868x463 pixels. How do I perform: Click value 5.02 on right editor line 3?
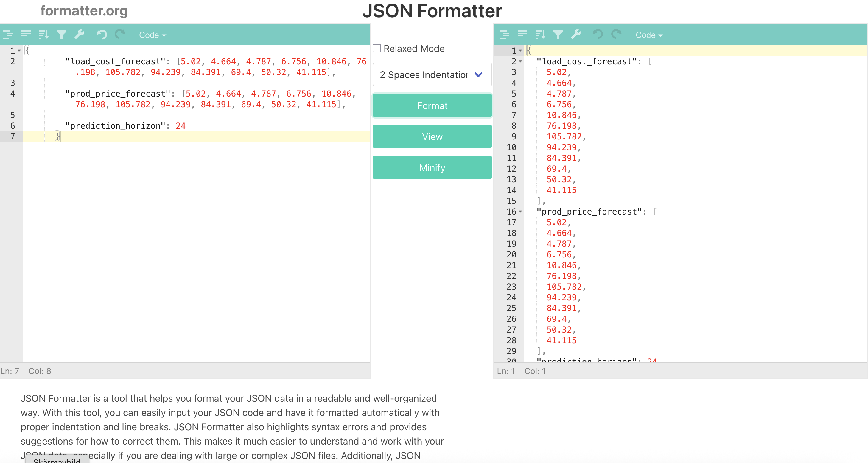[x=557, y=72]
